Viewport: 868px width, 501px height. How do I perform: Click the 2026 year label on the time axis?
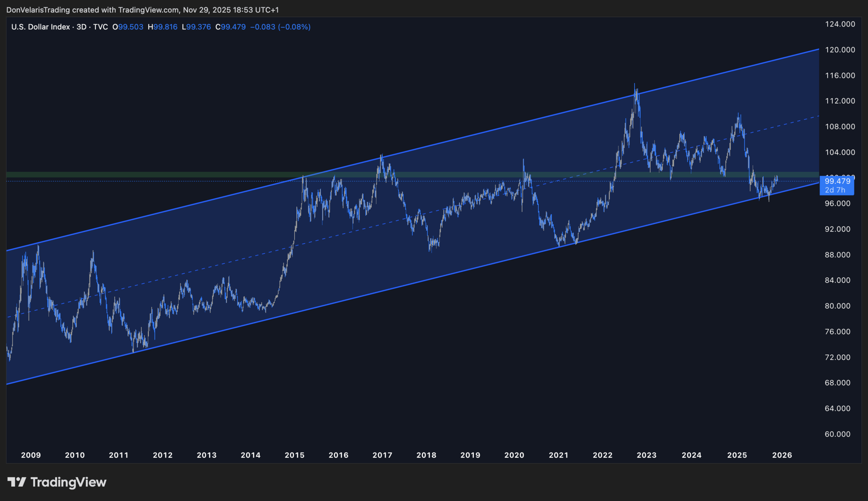click(x=782, y=455)
